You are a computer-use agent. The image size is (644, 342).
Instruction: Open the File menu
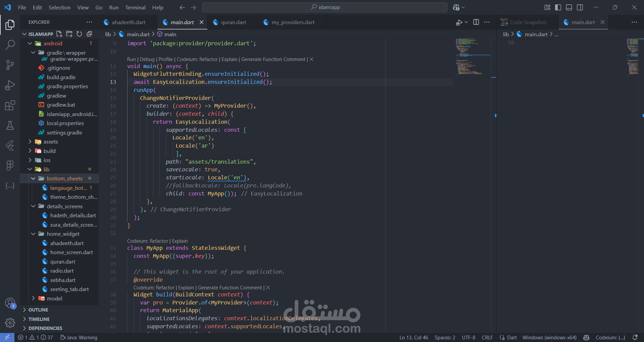(22, 7)
